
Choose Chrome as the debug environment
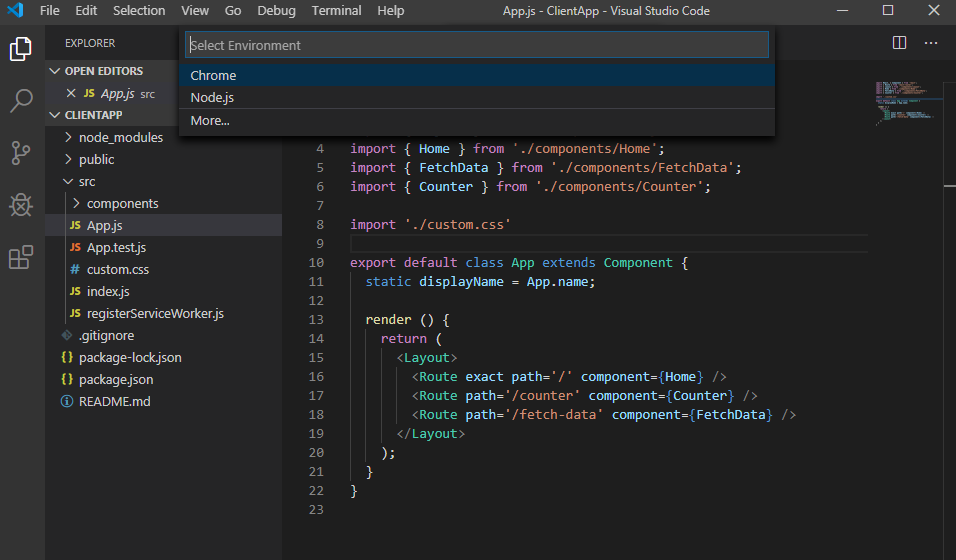coord(477,75)
